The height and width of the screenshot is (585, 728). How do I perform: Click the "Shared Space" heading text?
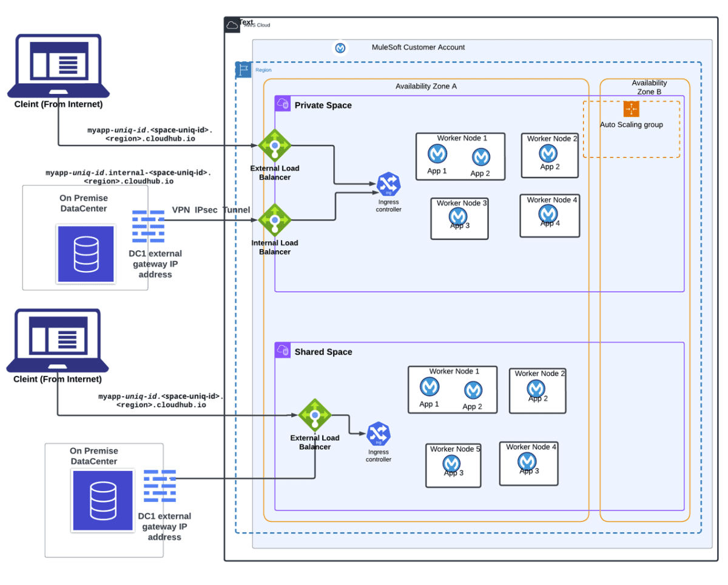coord(323,352)
